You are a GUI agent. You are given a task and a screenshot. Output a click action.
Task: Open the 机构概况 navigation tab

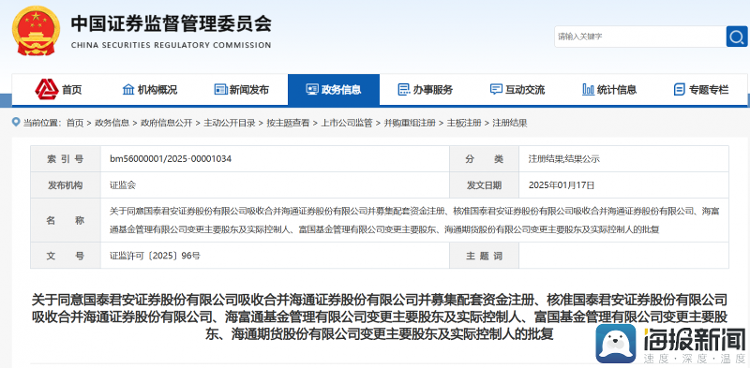pos(157,89)
